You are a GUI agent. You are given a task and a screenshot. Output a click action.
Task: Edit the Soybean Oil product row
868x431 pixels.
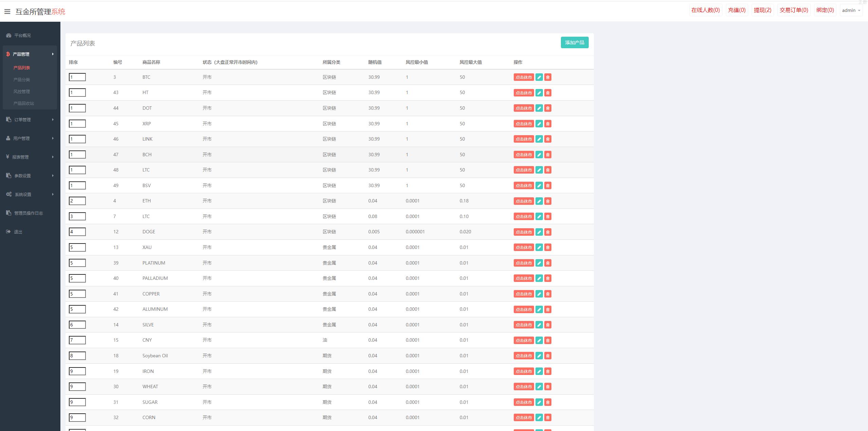click(539, 356)
